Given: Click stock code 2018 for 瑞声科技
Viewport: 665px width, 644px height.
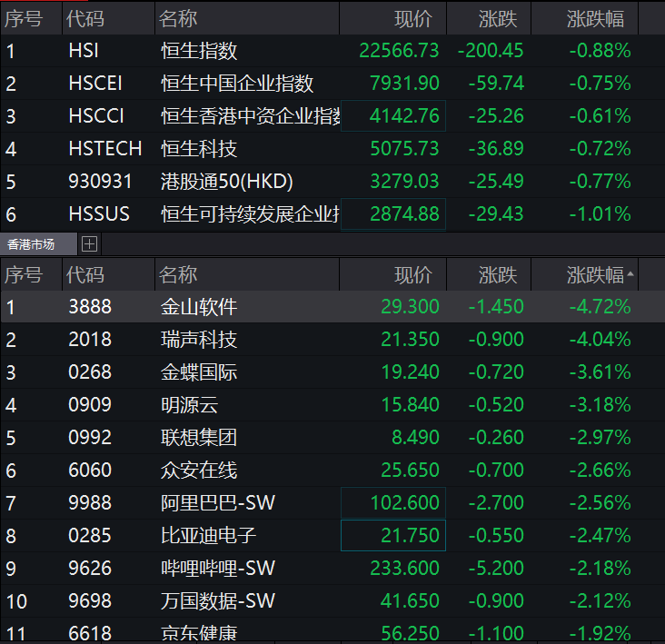Looking at the screenshot, I should (90, 340).
